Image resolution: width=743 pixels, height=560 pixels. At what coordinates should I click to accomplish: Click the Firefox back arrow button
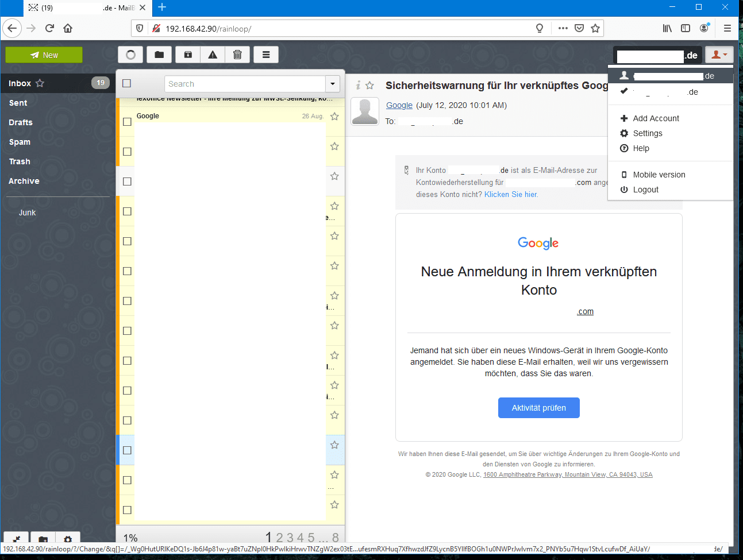12,28
